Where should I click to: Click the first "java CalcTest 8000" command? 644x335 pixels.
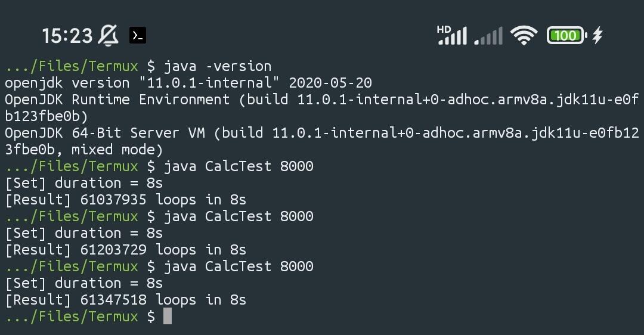239,166
